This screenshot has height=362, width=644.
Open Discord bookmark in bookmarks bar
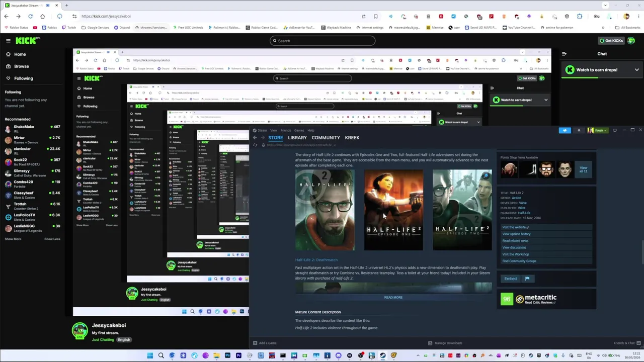tap(122, 28)
